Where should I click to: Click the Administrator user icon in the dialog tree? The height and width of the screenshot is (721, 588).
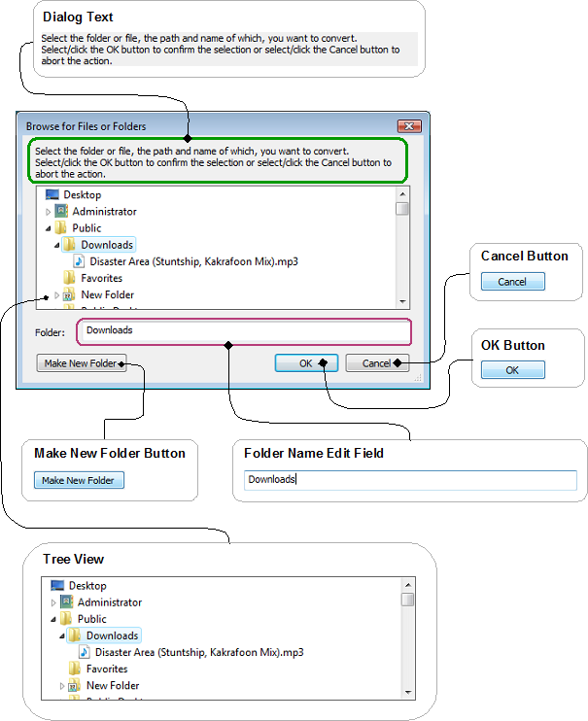point(61,212)
